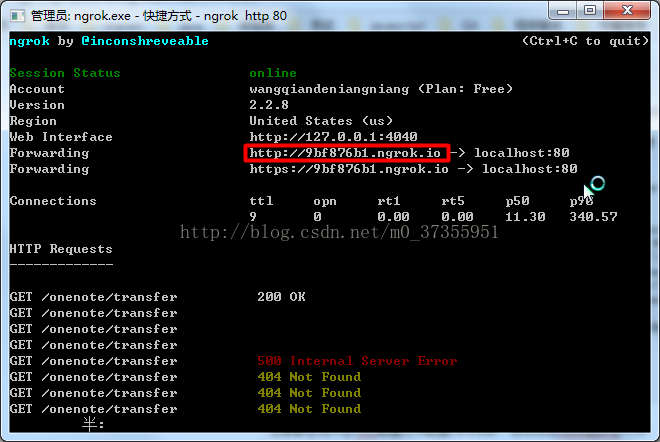This screenshot has width=660, height=442.
Task: Click the '半:' IME indicator at the bottom
Action: (x=93, y=424)
